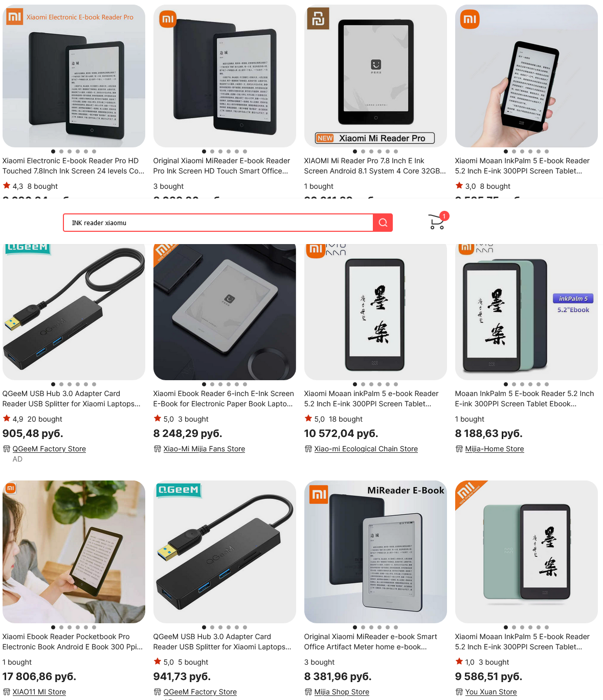Image resolution: width=603 pixels, height=700 pixels.
Task: Open inkPalm 5 5.2"Ebook product image
Action: (526, 312)
